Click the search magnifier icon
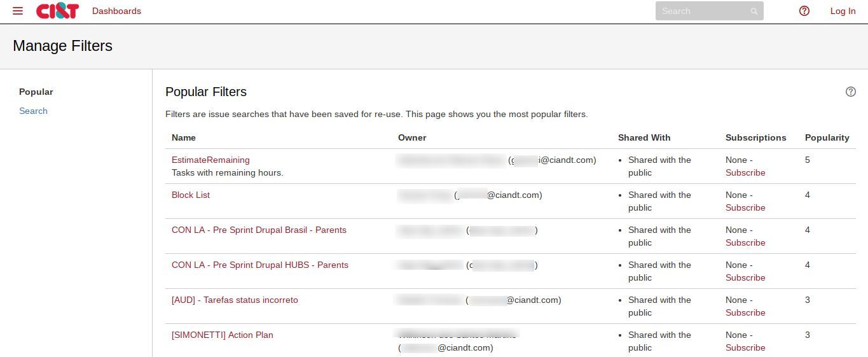 click(x=754, y=11)
